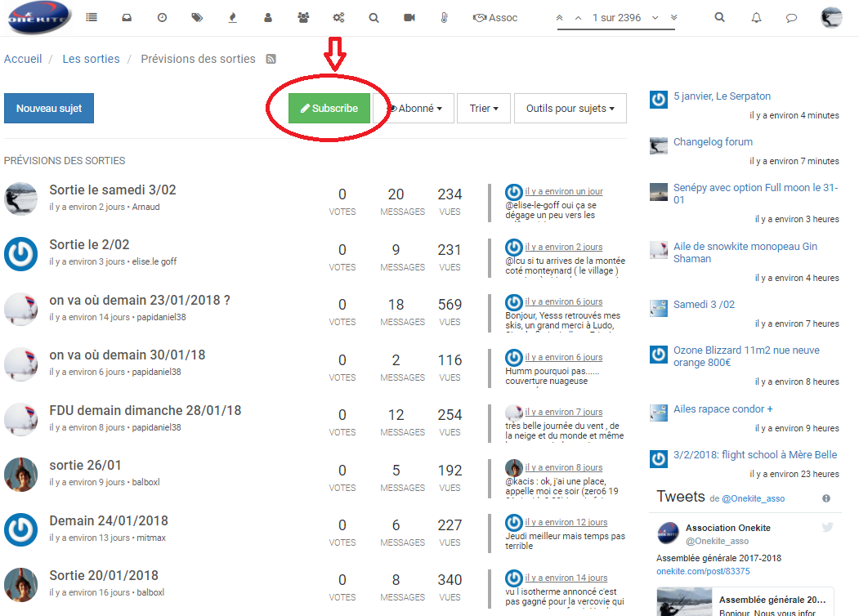The image size is (859, 616).
Task: Open last post 'il y a environ 12 jours'
Action: (x=566, y=522)
